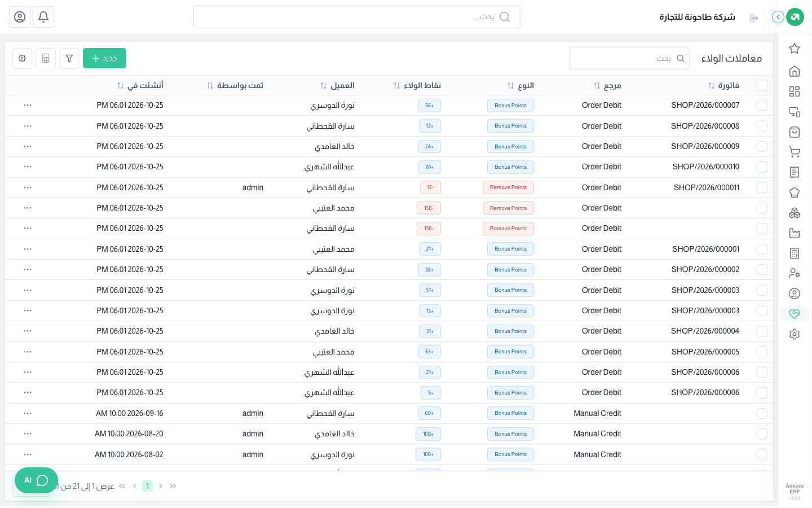Open the calculator icon in the sidebar
This screenshot has width=812, height=508.
tap(795, 253)
